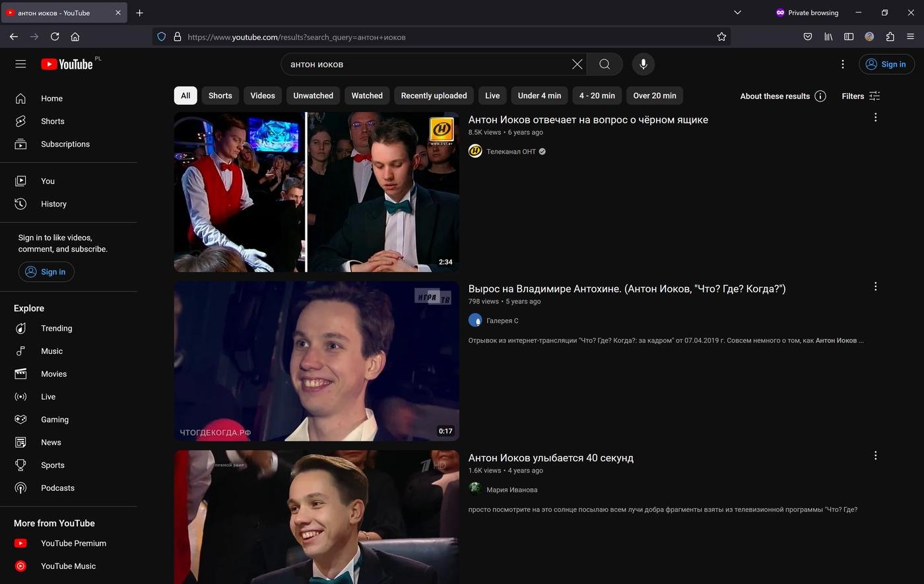Image resolution: width=924 pixels, height=584 pixels.
Task: Open options menu for first video result
Action: (875, 117)
